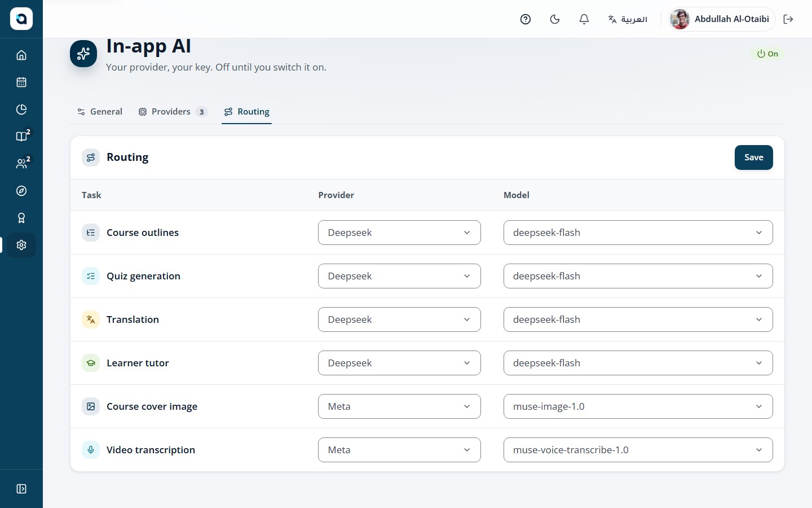Open Model dropdown for Learner tutor
This screenshot has width=812, height=508.
[638, 363]
